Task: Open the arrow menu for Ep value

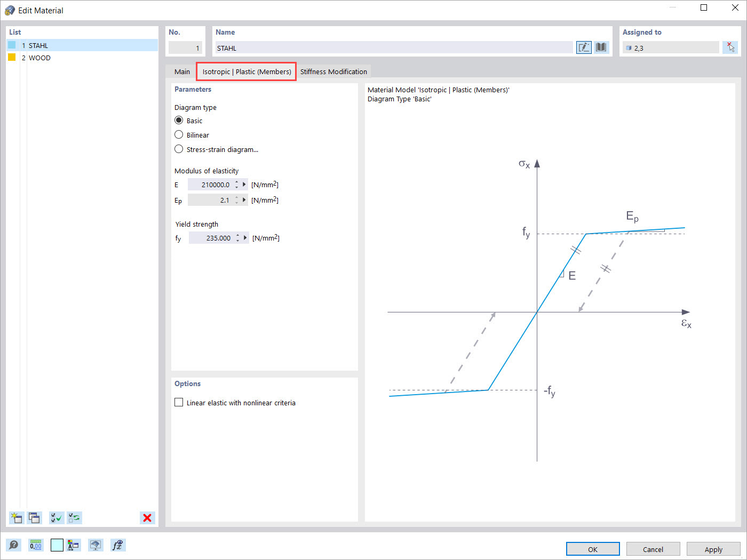Action: [244, 200]
